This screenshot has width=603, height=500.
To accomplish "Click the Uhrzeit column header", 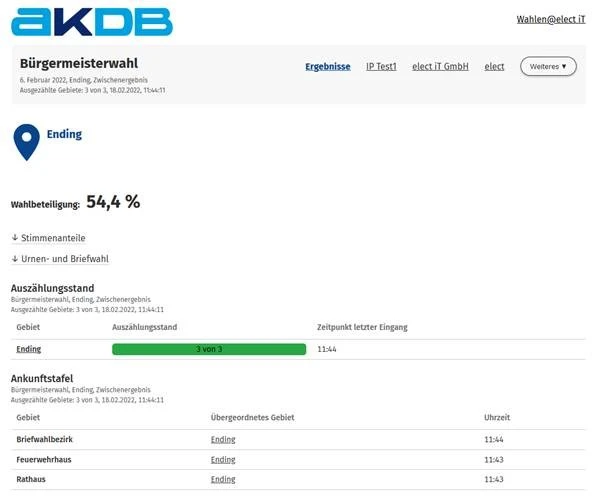I will pyautogui.click(x=497, y=417).
